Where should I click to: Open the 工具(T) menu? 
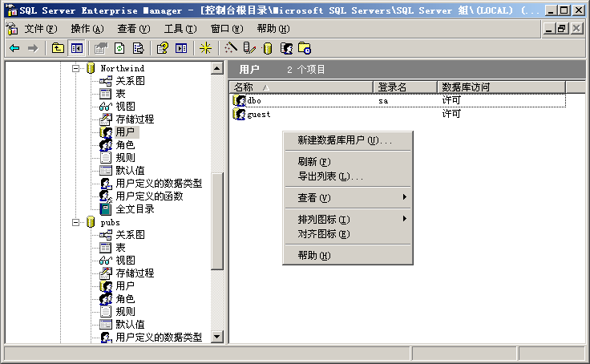click(180, 29)
